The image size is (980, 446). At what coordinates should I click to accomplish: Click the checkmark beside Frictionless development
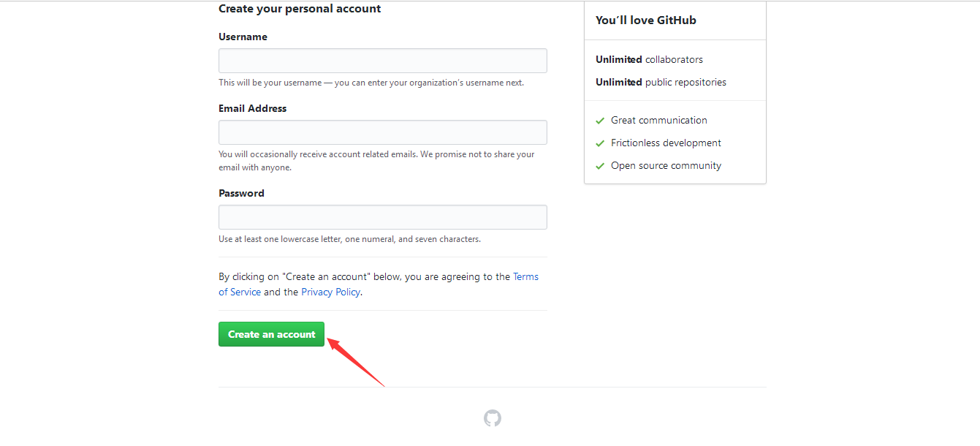600,143
